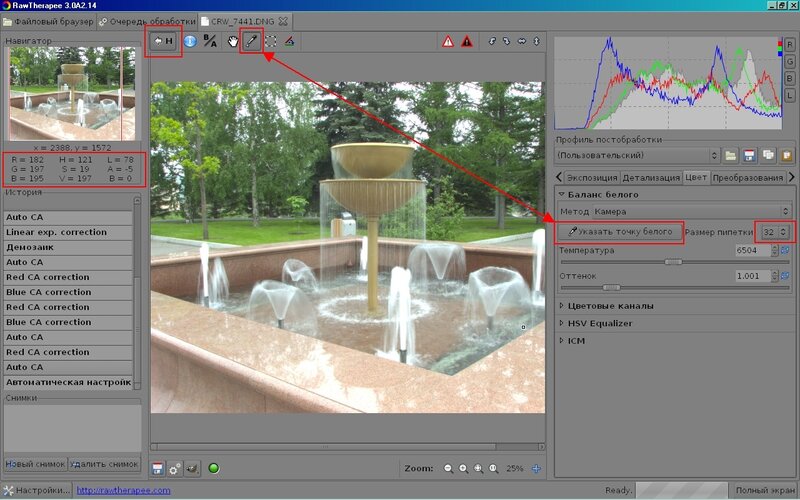
Task: Click the Температура value field
Action: point(753,250)
